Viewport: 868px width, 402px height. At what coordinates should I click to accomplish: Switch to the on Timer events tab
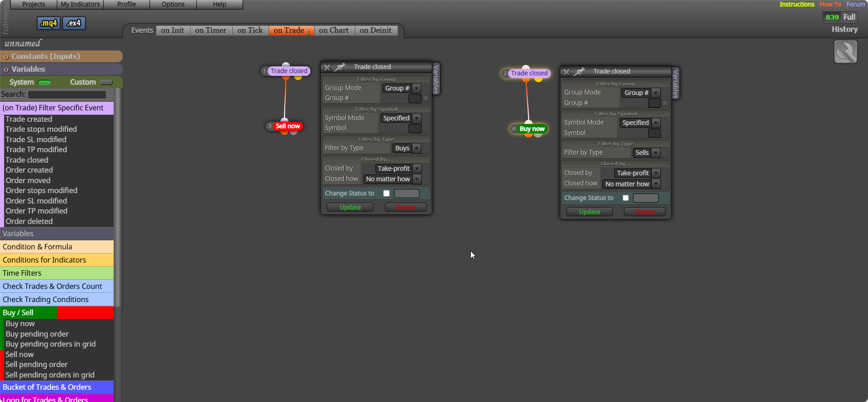coord(211,30)
